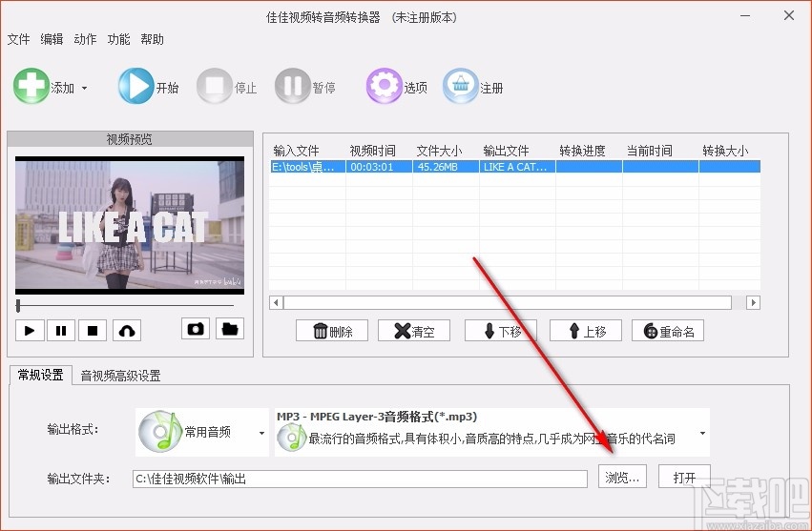Delete selected file with 删除 button
Screen dimensions: 812x531
[332, 331]
